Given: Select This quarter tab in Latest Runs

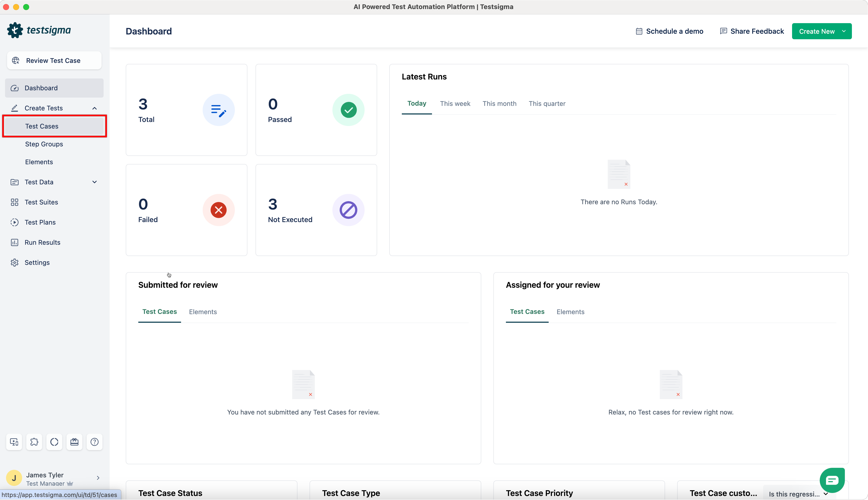Looking at the screenshot, I should 547,104.
